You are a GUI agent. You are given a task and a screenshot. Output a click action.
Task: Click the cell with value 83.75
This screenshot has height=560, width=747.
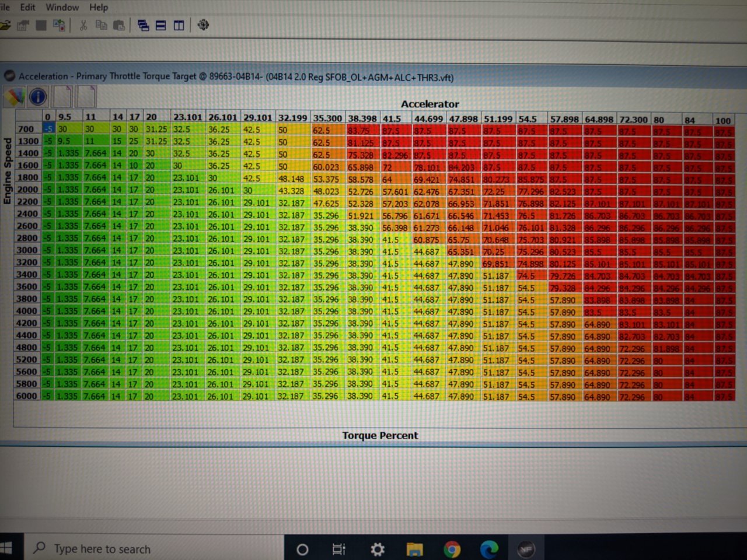click(362, 131)
